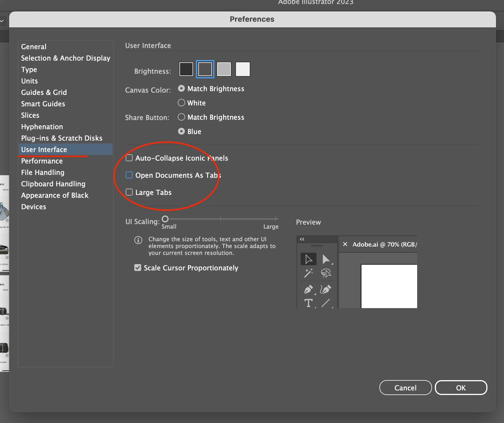The height and width of the screenshot is (423, 504).
Task: Click the preview toolbar drag grip
Action: pyautogui.click(x=317, y=246)
